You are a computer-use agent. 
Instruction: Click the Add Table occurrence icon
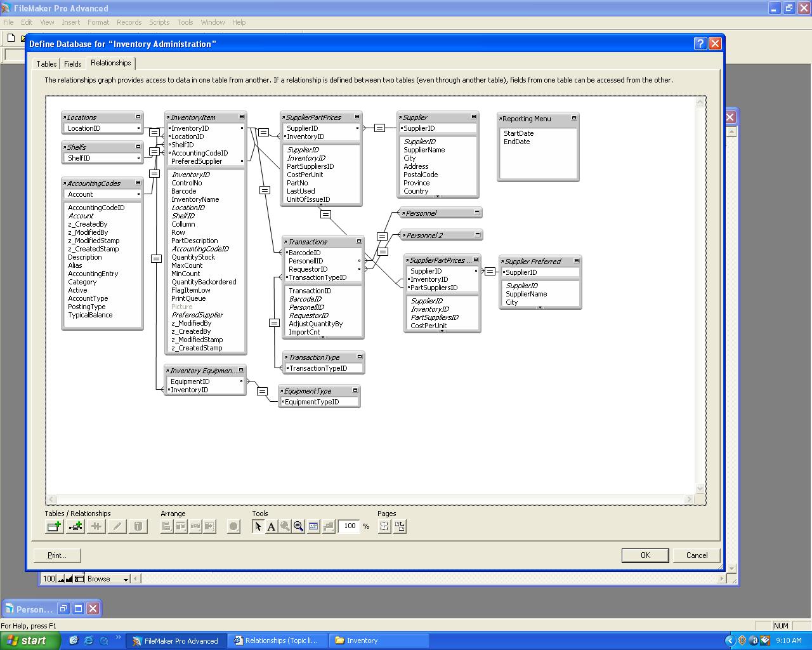coord(55,526)
